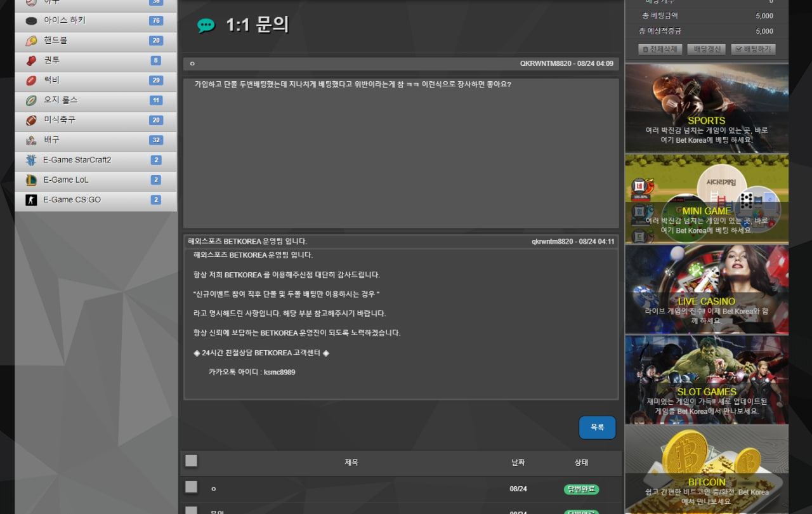Viewport: 812px width, 514px height.
Task: Open the 'ㅇ' inquiry in the list
Action: (x=213, y=489)
